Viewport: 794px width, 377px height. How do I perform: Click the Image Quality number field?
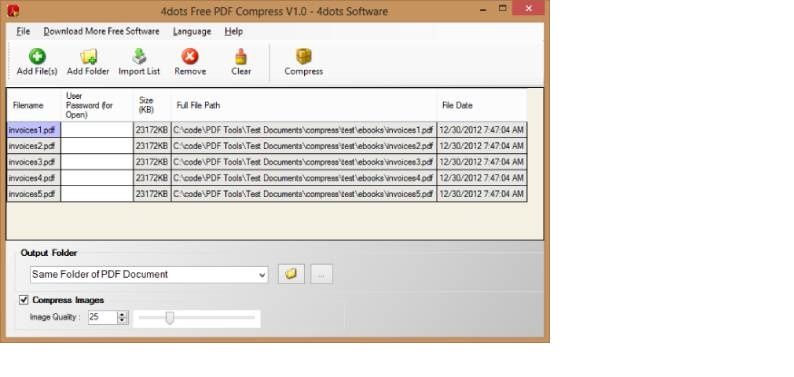[103, 317]
